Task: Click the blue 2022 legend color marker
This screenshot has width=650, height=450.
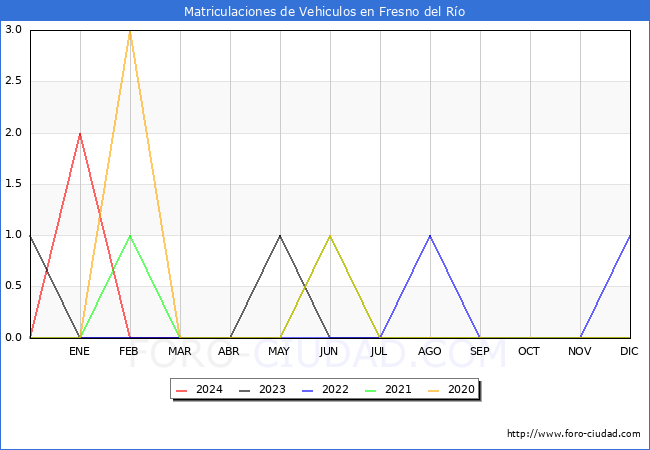Action: point(308,390)
